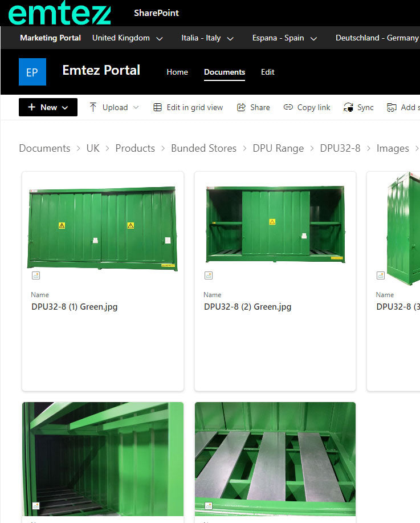Screen dimensions: 420x523
Task: Select floor grating photo thumbnail
Action: (x=275, y=459)
